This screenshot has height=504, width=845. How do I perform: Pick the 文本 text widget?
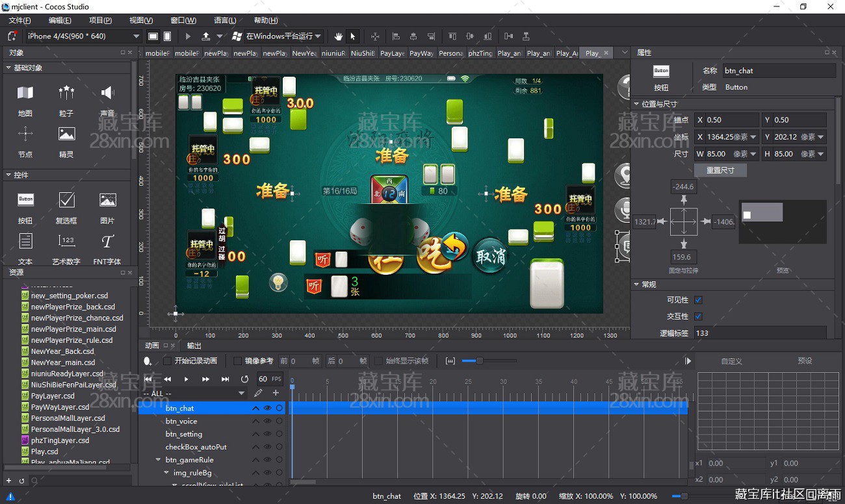coord(25,248)
